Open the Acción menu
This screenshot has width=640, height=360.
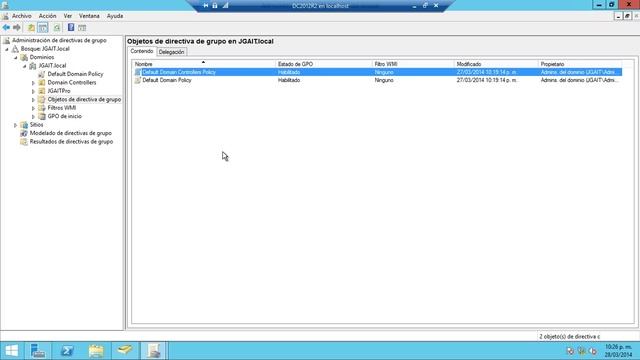(x=47, y=16)
